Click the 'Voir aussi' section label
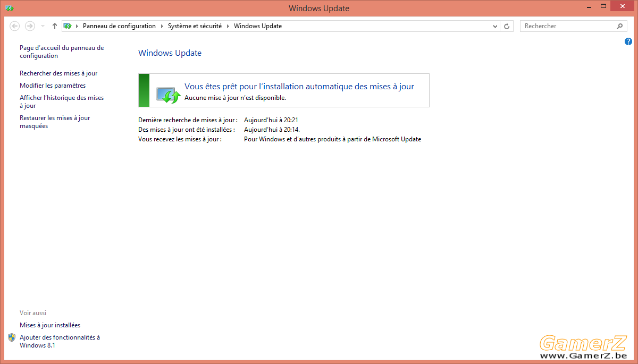Screen dimensions: 638x364 [x=33, y=313]
